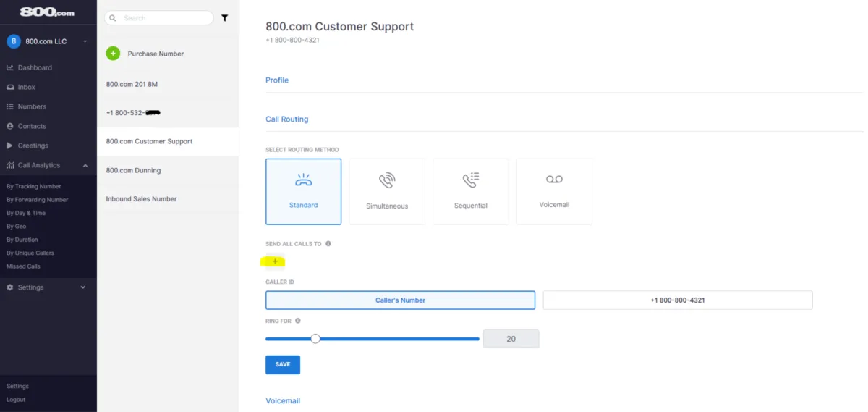Expand the 800.com LLC account dropdown

click(85, 41)
